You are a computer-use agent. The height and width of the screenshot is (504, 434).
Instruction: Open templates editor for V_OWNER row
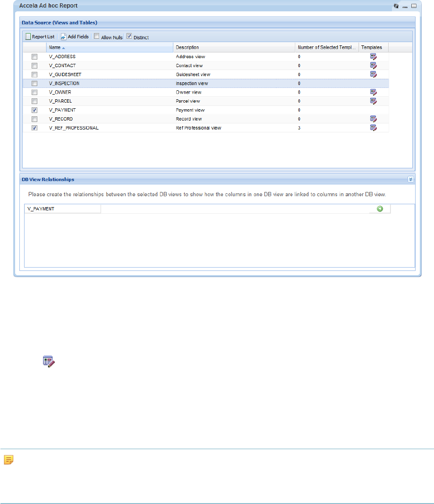(374, 92)
